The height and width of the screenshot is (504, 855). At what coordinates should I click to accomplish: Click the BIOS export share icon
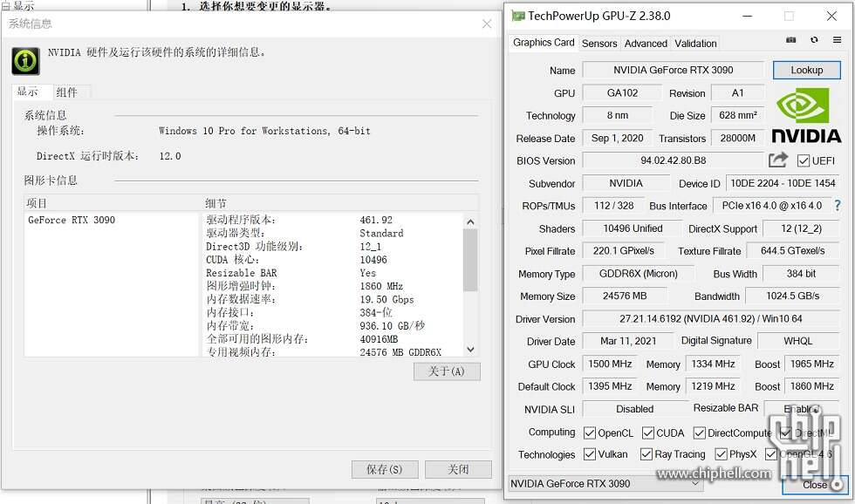[x=777, y=160]
